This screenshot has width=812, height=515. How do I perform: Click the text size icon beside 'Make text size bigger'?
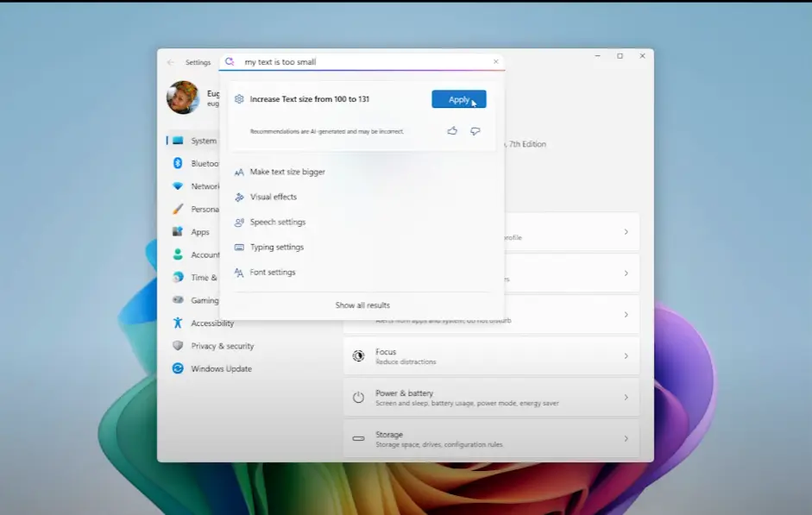pyautogui.click(x=239, y=172)
